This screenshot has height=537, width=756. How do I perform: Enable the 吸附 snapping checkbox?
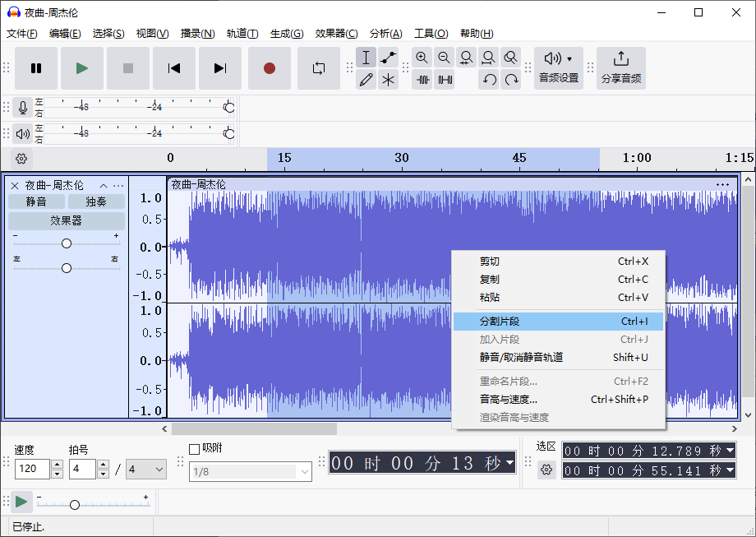195,449
